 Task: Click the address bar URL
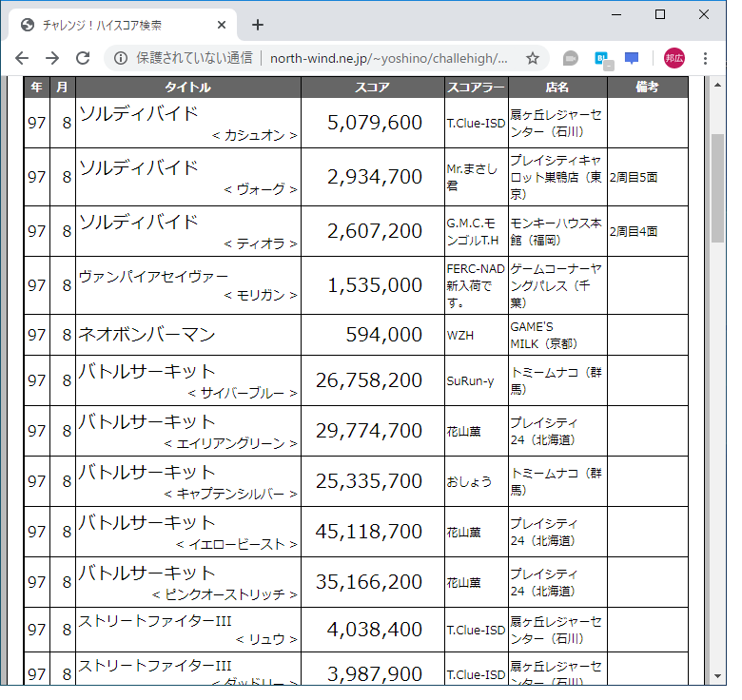pos(388,59)
